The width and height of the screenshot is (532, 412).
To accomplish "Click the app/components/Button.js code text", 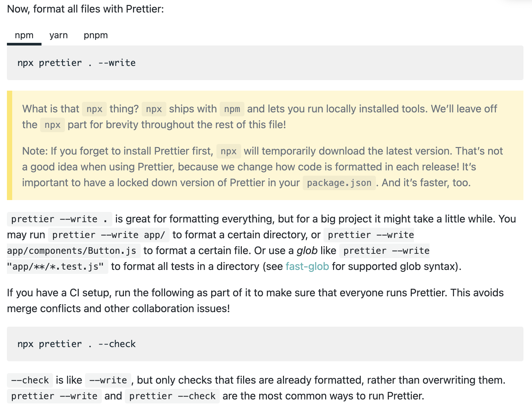I will click(x=72, y=251).
